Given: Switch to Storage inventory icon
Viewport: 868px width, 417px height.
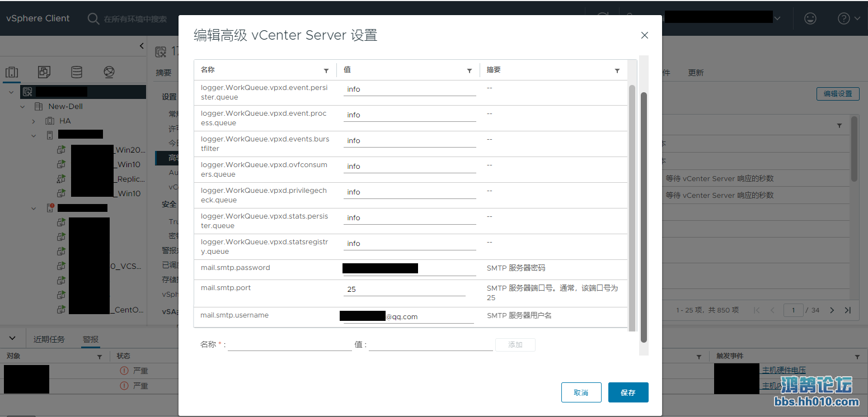Looking at the screenshot, I should tap(77, 72).
